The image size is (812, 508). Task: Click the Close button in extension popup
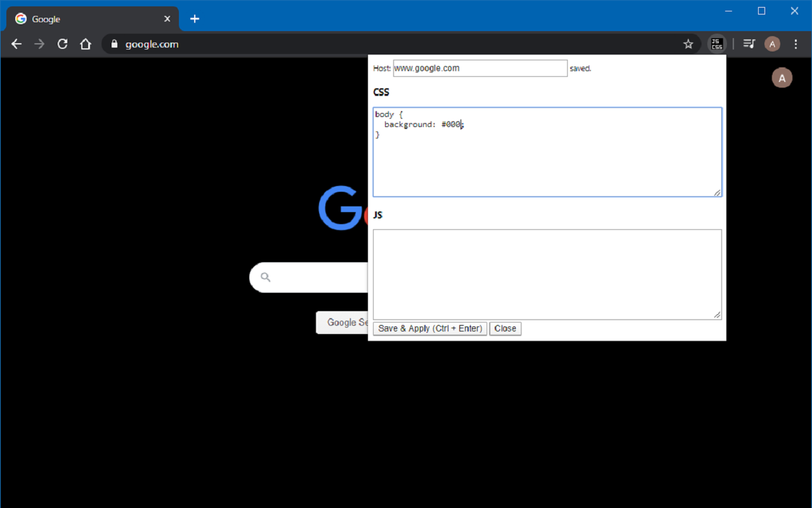[505, 328]
